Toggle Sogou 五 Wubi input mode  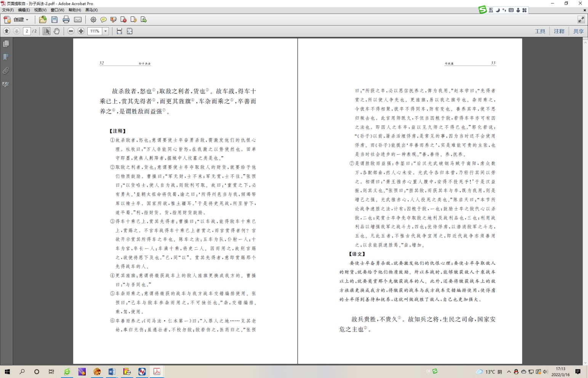click(491, 10)
